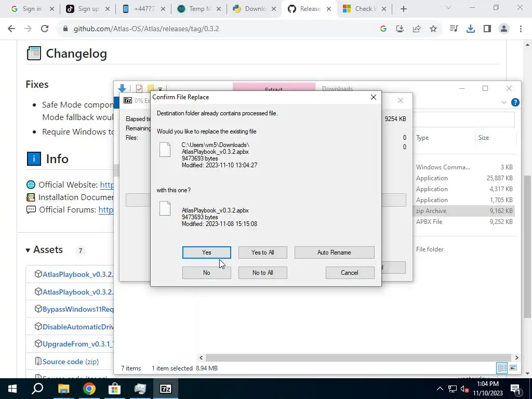Image resolution: width=532 pixels, height=399 pixels.
Task: Click install app icon in address bar
Action: [x=400, y=29]
